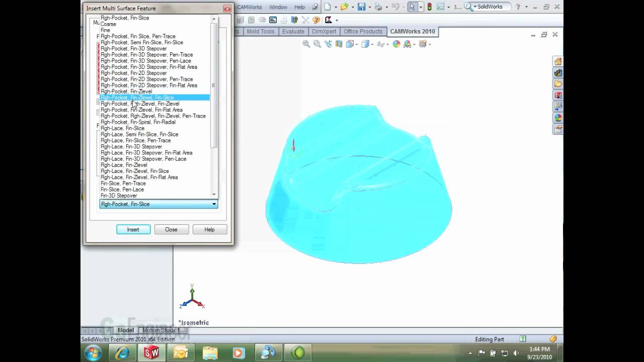Click the Save floppy disk icon
This screenshot has height=362, width=644.
tap(361, 7)
